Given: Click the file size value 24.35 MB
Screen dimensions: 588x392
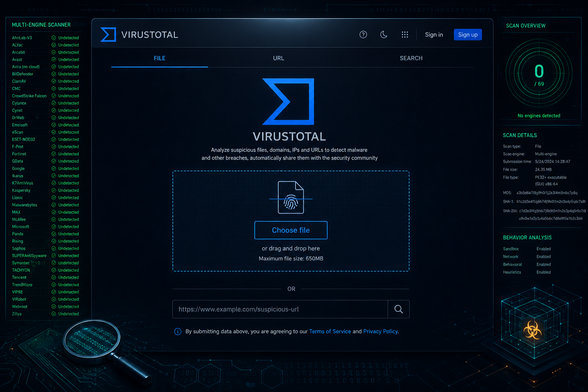Looking at the screenshot, I should pyautogui.click(x=544, y=170).
